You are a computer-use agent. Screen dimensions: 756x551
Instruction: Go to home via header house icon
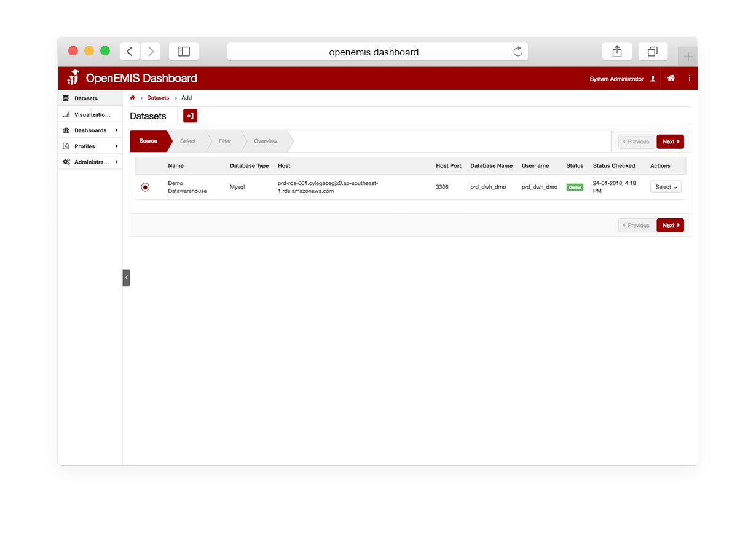point(671,78)
